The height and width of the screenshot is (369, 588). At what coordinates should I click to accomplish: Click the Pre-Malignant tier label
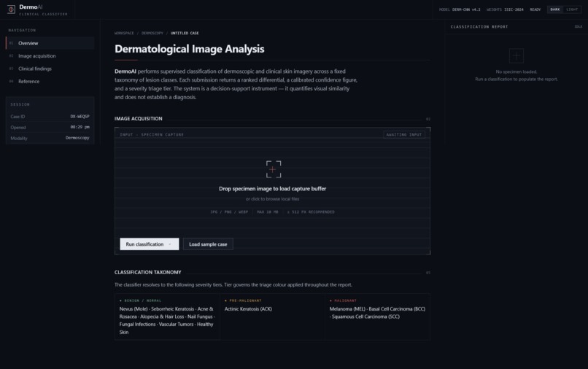243,300
